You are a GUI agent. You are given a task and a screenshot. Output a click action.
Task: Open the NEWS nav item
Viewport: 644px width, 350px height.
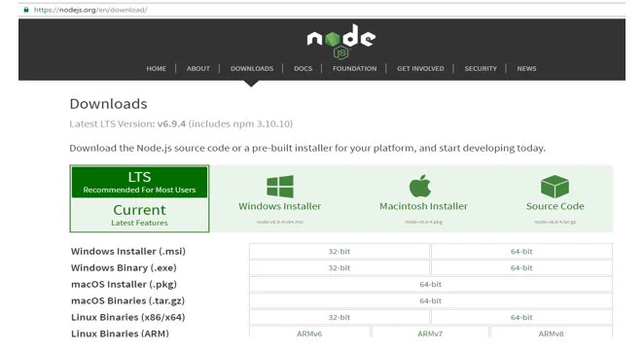[526, 68]
